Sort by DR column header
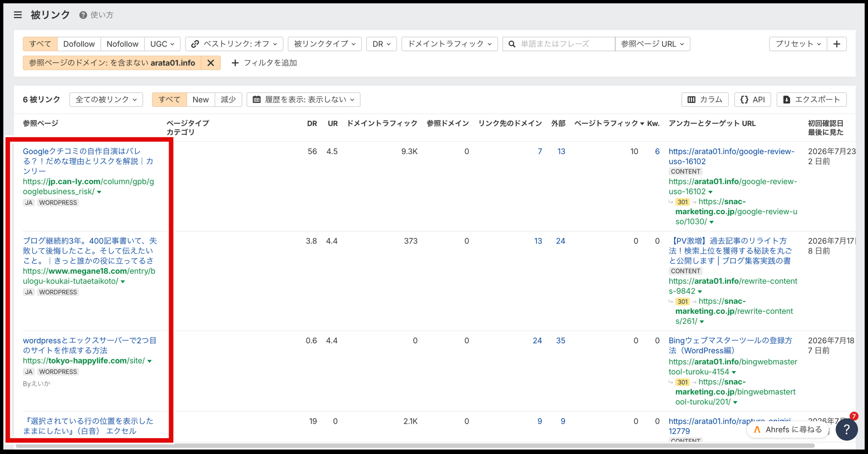868x454 pixels. coord(312,123)
